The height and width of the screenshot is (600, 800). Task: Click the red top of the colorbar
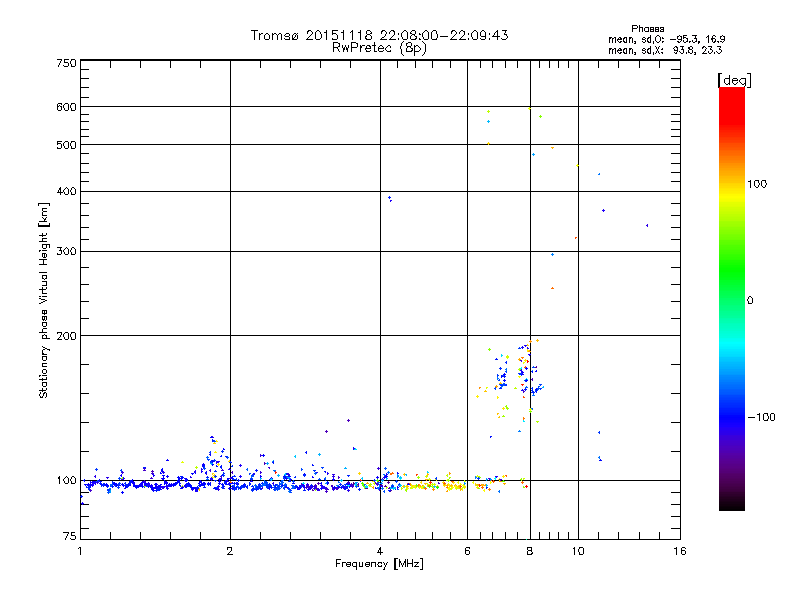[731, 93]
